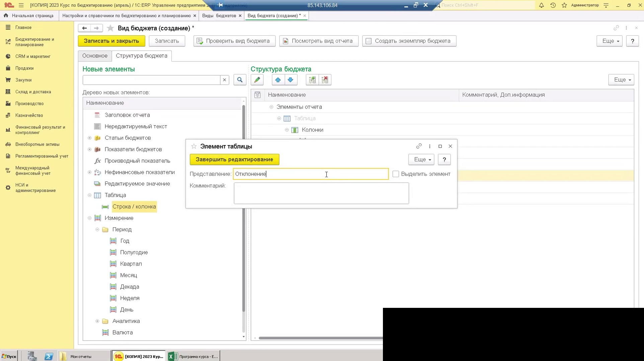Select Строка / колонка tree item

(x=134, y=207)
